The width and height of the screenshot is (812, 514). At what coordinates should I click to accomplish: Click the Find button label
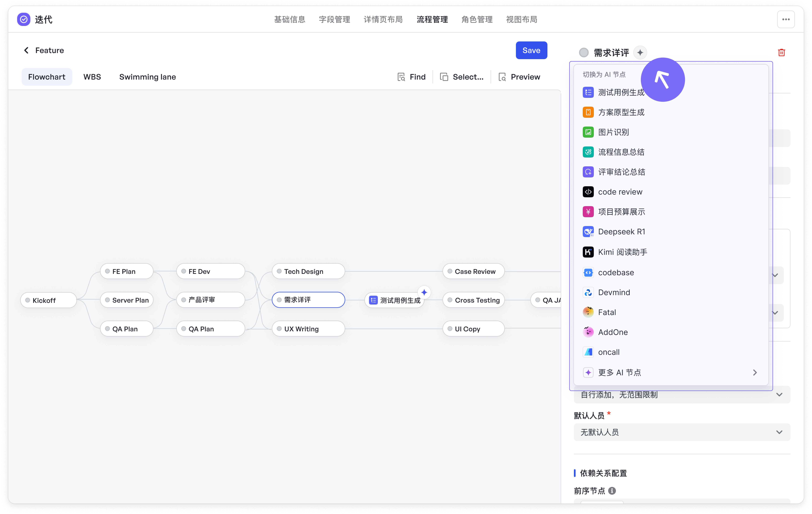click(417, 77)
